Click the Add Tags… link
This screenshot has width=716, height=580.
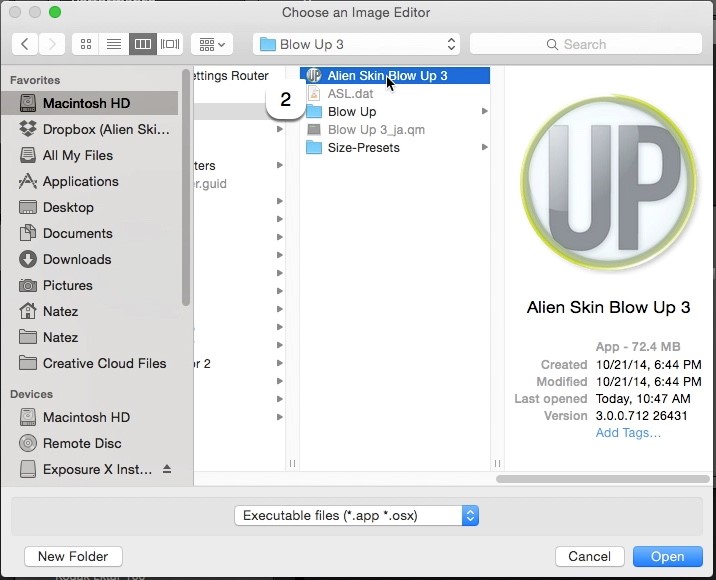click(x=628, y=432)
